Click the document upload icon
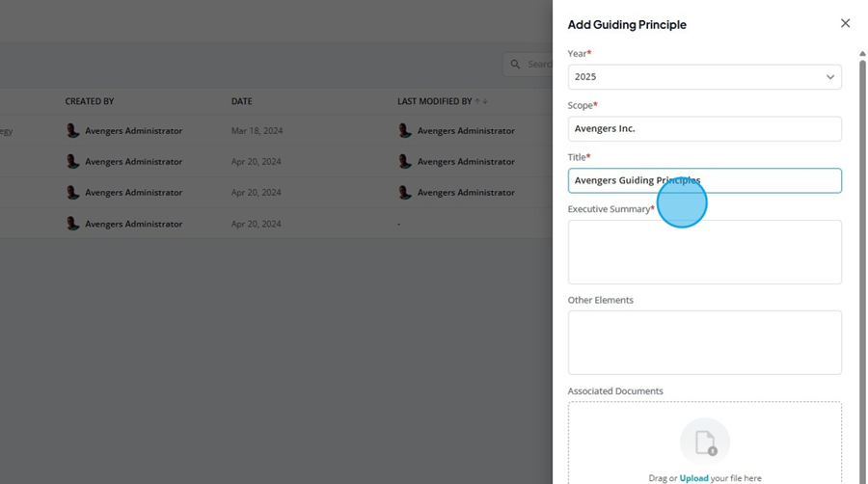 705,443
